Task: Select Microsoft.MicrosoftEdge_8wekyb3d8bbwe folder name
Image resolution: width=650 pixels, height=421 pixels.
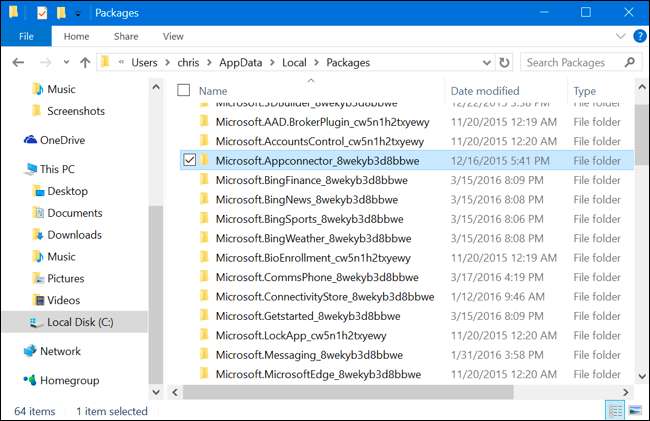Action: [318, 375]
